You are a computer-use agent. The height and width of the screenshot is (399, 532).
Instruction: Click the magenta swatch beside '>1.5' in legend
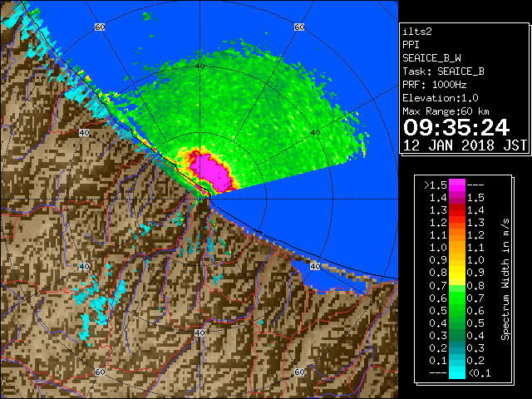tap(457, 185)
